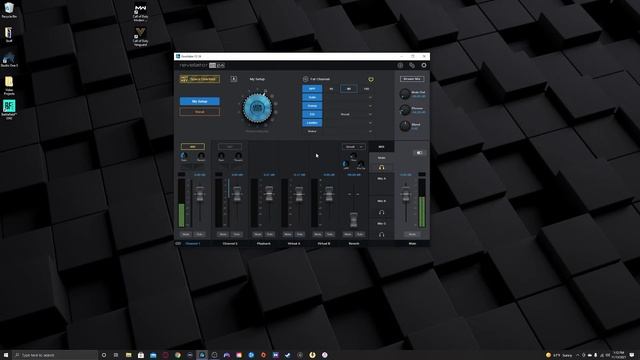This screenshot has width=640, height=360.
Task: Select Call of Duty Modern Warfare icon
Action: pos(140,13)
